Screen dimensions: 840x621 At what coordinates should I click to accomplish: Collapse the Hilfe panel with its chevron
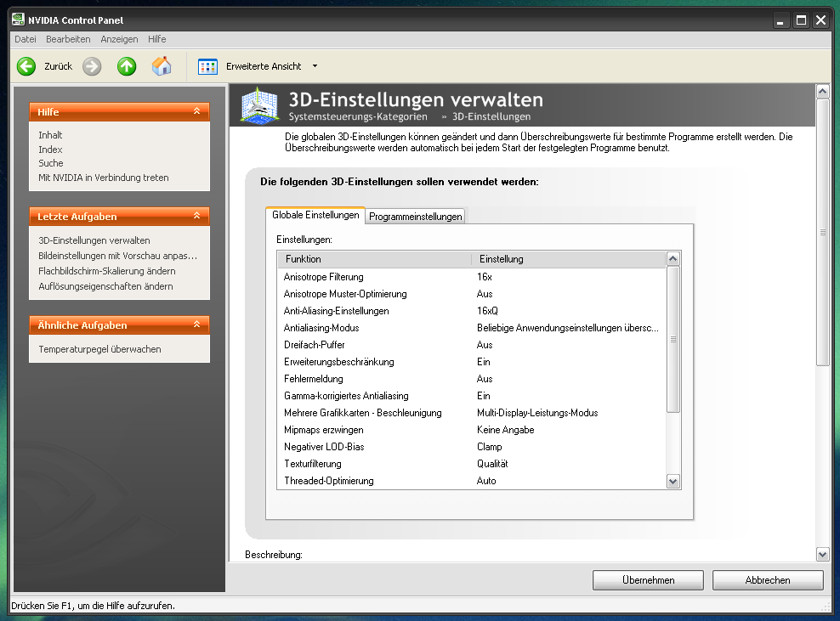[196, 111]
